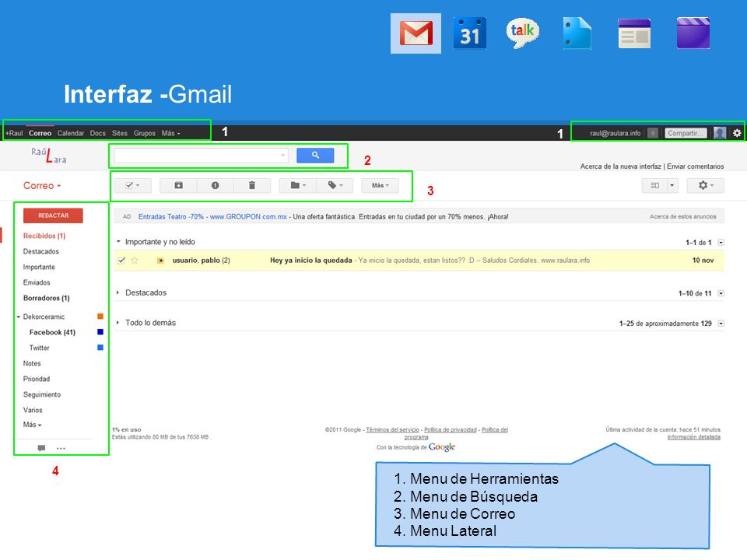The height and width of the screenshot is (560, 747).
Task: Click the Entradas Teatro -70% ad link
Action: pyautogui.click(x=212, y=217)
